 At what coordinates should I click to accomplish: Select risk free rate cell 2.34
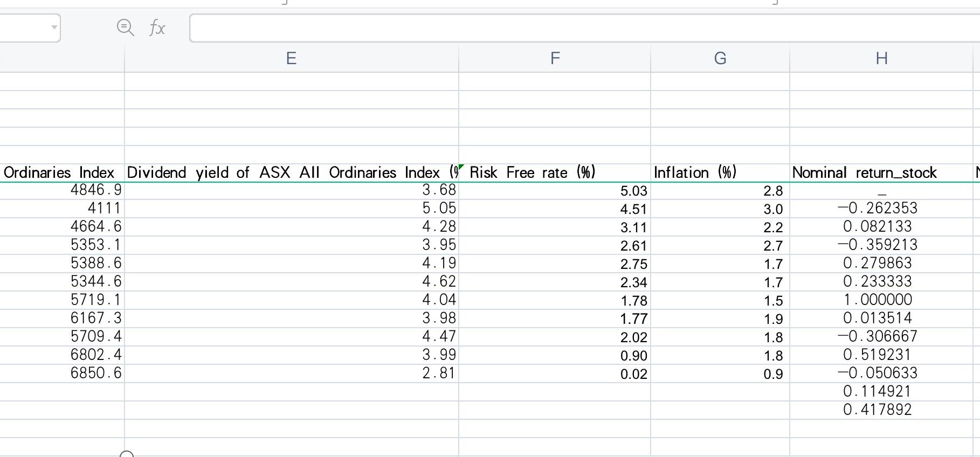coord(555,282)
